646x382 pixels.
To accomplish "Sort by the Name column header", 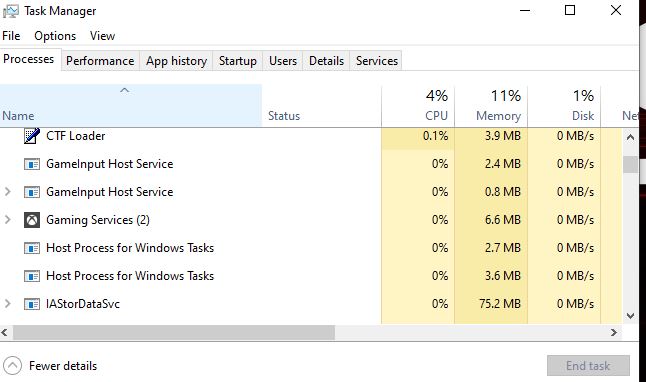I will point(131,106).
